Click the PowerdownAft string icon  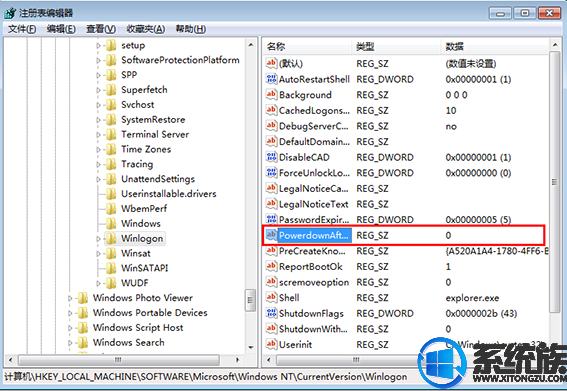tap(271, 235)
